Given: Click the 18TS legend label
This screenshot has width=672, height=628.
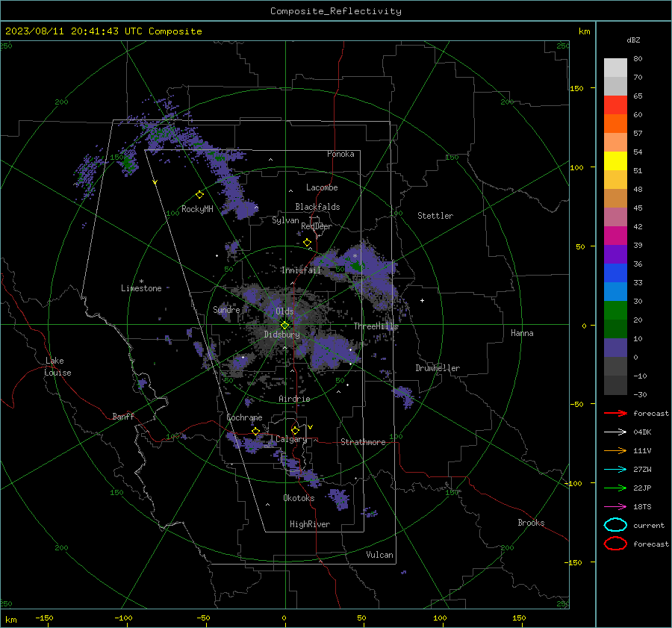Looking at the screenshot, I should 642,507.
